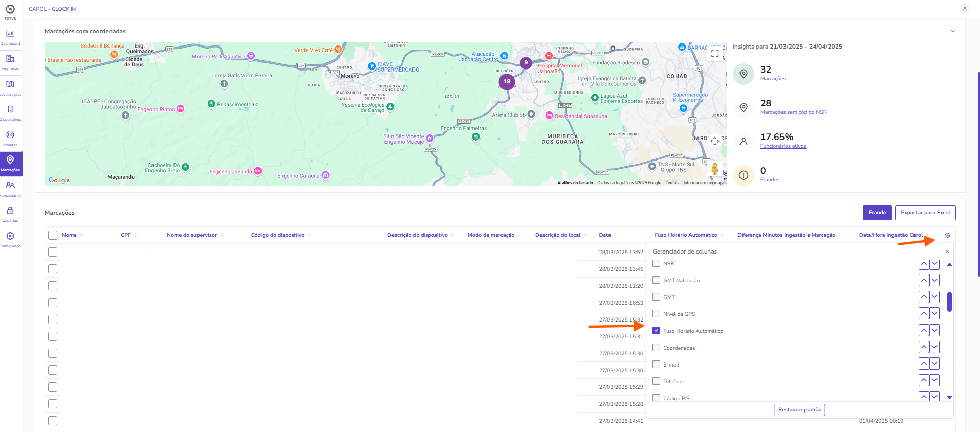
Task: Enable the Telefone column checkbox
Action: [x=657, y=381]
